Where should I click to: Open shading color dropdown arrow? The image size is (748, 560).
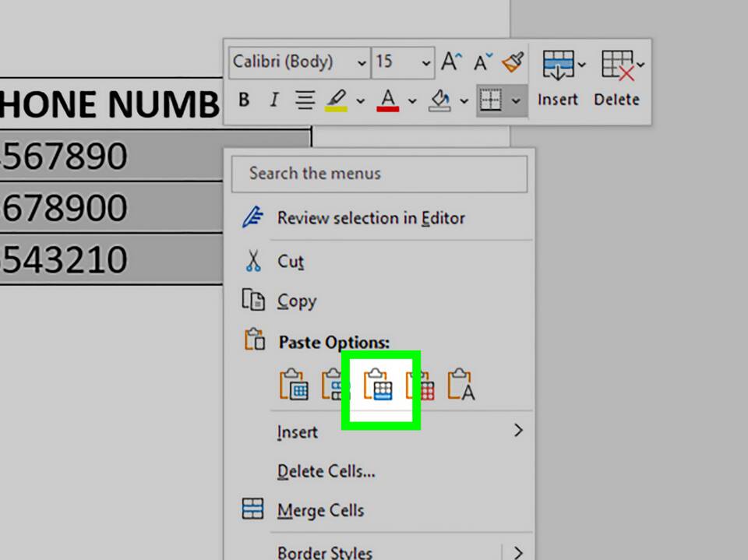[x=464, y=100]
